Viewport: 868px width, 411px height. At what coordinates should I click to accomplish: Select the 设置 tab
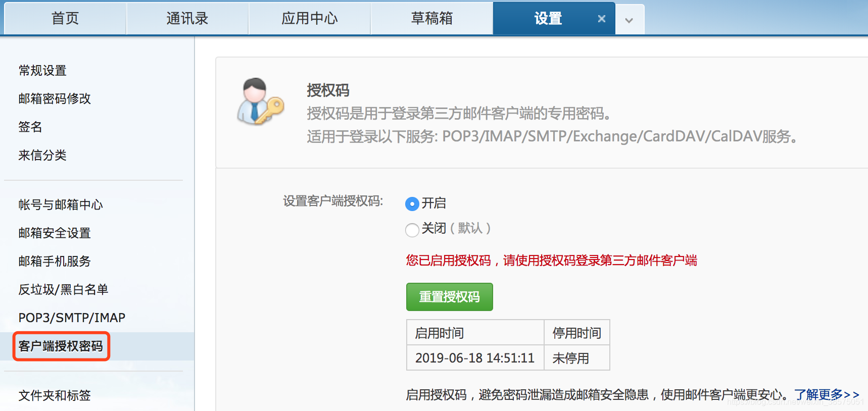coord(548,19)
